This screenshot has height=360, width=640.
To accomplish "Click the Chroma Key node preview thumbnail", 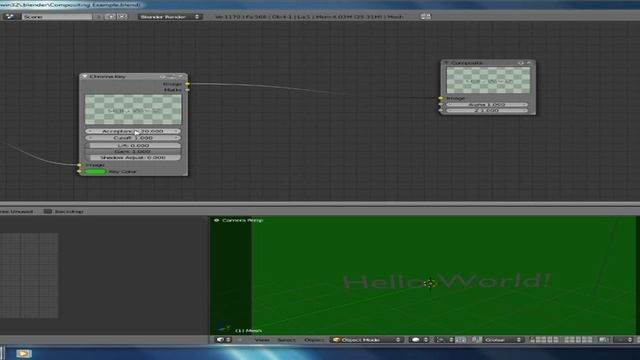I will tap(133, 109).
